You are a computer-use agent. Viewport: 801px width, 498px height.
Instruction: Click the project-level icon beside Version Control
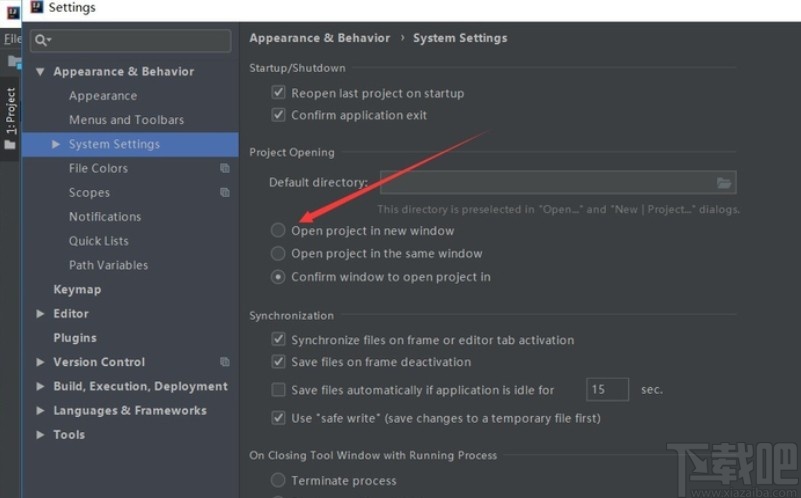(225, 362)
